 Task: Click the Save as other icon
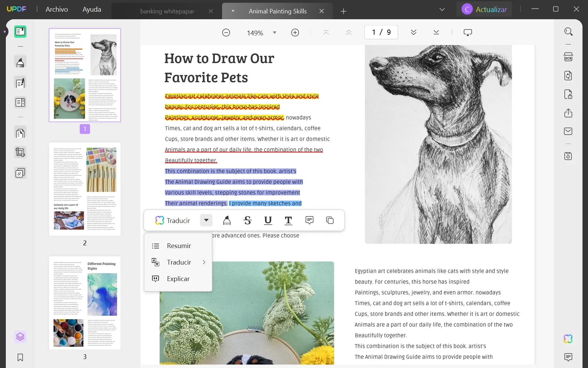pyautogui.click(x=568, y=156)
